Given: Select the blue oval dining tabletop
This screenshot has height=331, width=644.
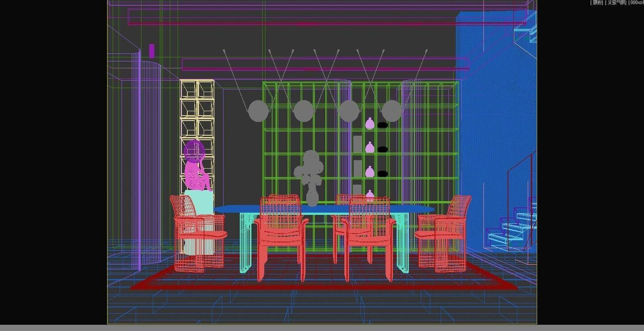Looking at the screenshot, I should tap(324, 209).
